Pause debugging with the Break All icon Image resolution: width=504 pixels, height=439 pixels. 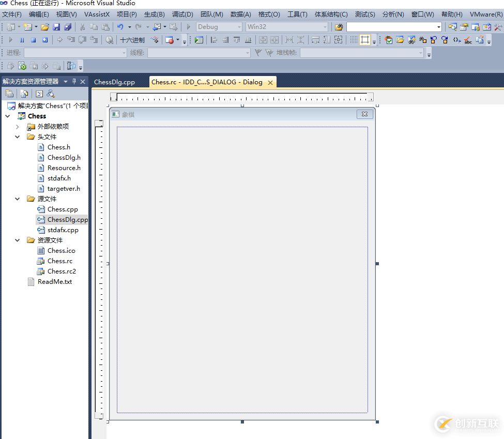point(22,40)
